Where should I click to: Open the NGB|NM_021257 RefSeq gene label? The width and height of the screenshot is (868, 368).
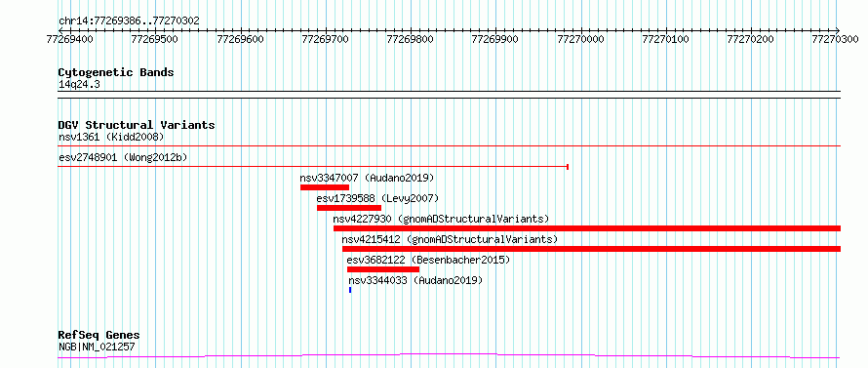point(97,348)
